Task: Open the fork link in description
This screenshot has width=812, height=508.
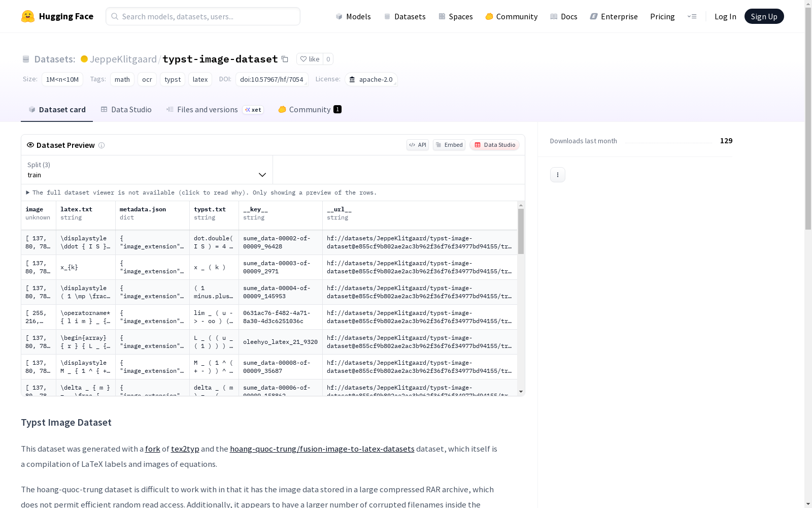Action: (153, 449)
